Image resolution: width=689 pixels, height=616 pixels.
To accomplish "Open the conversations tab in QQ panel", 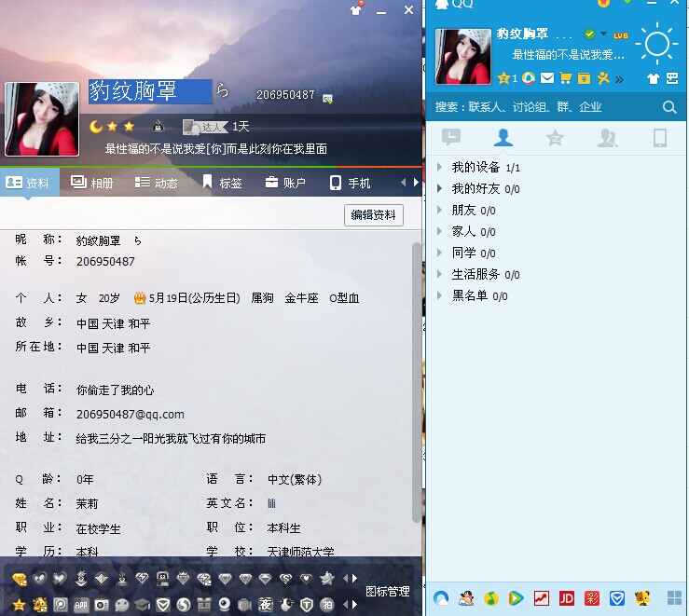I will pos(451,138).
